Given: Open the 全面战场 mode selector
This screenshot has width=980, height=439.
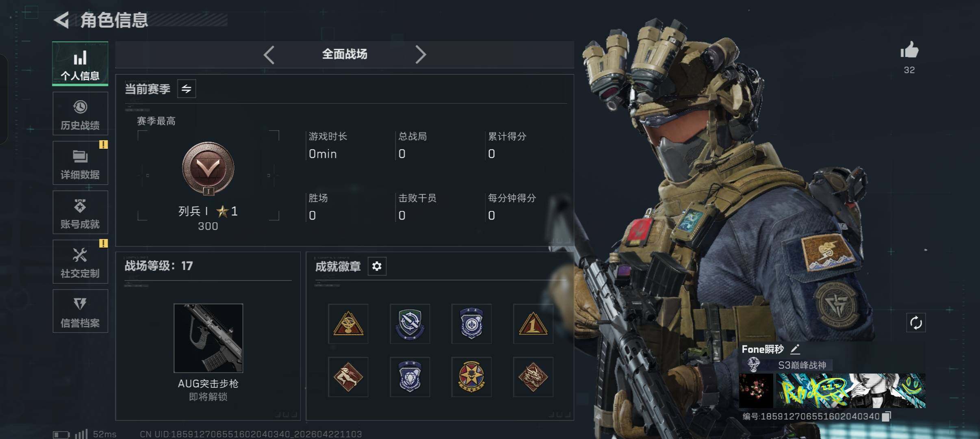Looking at the screenshot, I should pyautogui.click(x=345, y=54).
